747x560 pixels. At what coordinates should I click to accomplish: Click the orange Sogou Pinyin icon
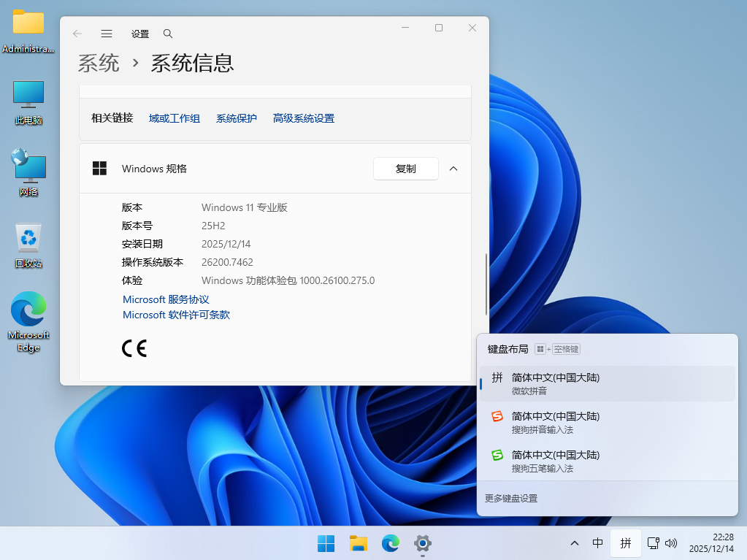[497, 416]
